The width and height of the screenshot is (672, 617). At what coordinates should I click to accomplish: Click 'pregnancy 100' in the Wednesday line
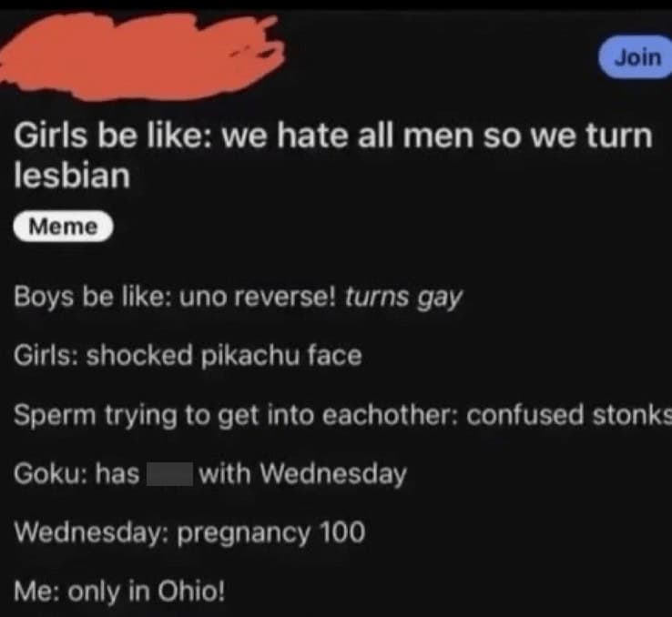click(271, 533)
